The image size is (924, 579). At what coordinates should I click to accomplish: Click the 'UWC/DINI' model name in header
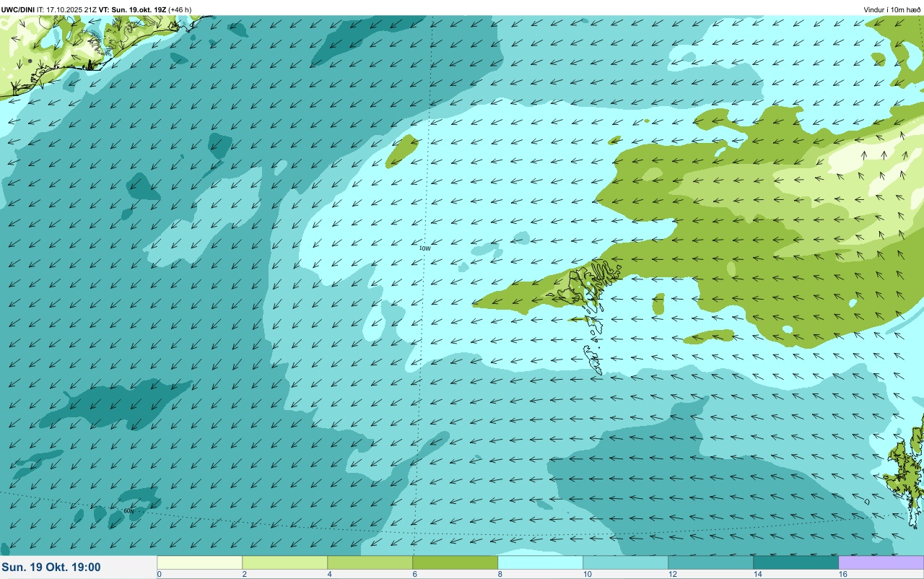[18, 9]
